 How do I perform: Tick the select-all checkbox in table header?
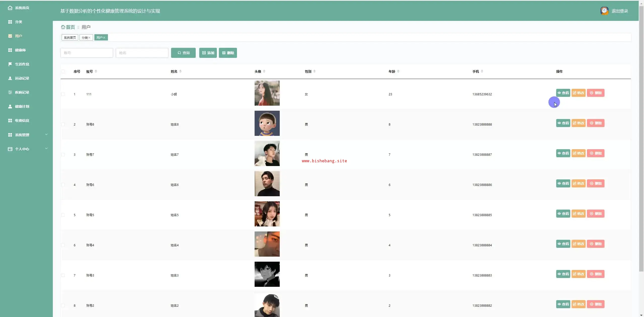(x=63, y=71)
